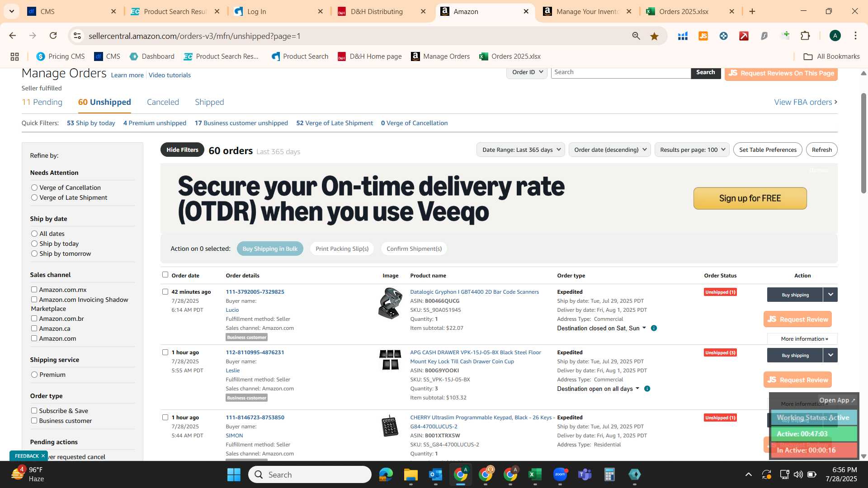Image resolution: width=868 pixels, height=488 pixels.
Task: Open Microsoft Teams from the taskbar
Action: [585, 474]
